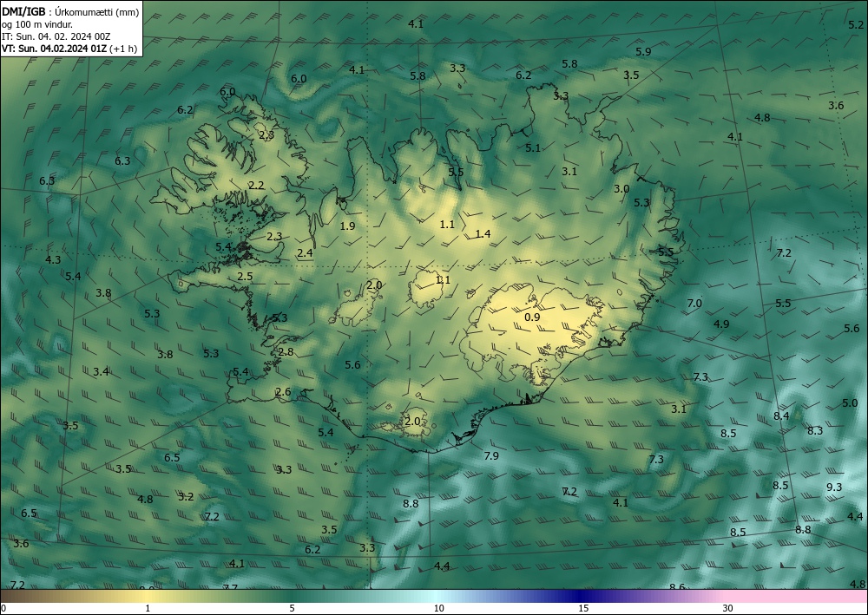Screen dimensions: 868x615
Task: Select the 5.1 value on north coast
Action: [x=533, y=148]
